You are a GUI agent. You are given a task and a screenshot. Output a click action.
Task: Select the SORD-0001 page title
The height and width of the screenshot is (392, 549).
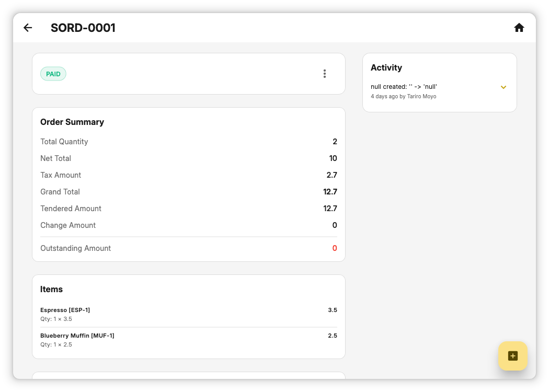83,28
